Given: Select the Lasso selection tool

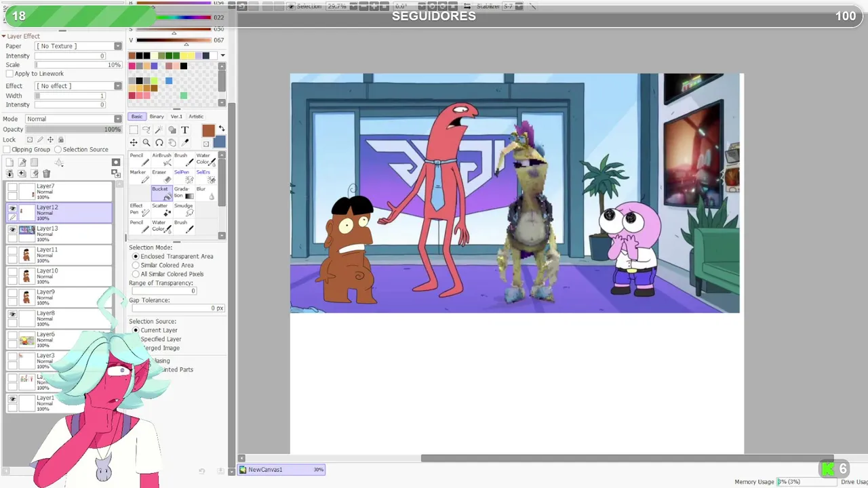Looking at the screenshot, I should click(146, 129).
